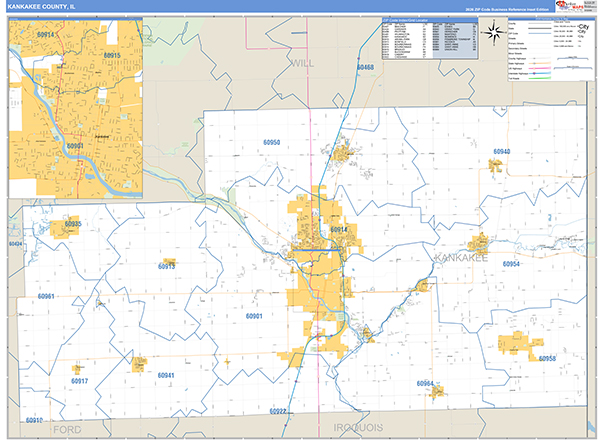
Task: Click the 60935 ZIP code label
Action: coord(73,224)
